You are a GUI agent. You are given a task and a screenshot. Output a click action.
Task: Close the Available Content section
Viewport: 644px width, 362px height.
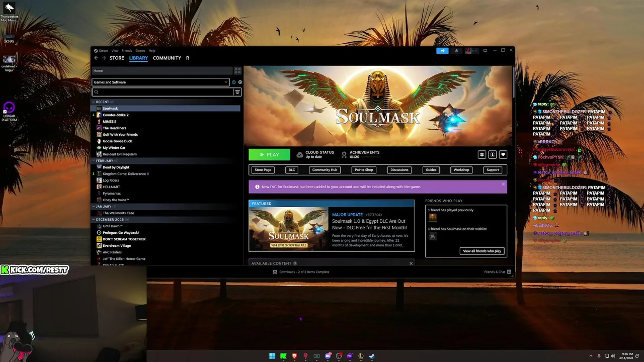click(x=411, y=263)
